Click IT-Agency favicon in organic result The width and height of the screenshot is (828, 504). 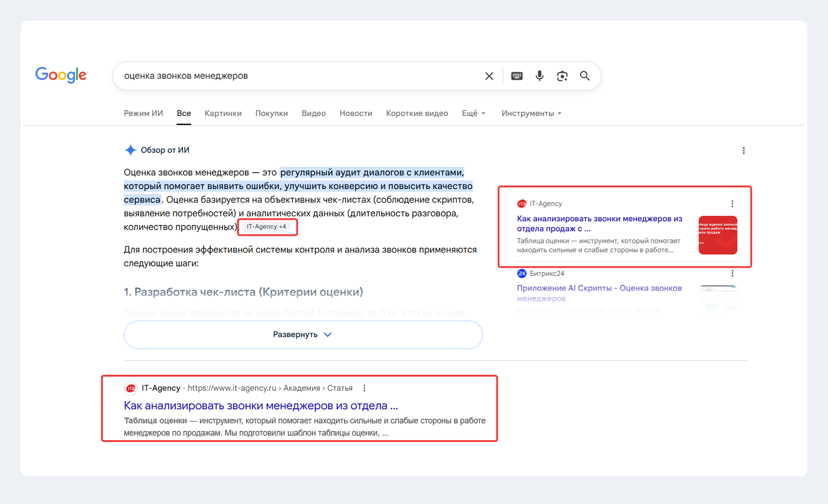pyautogui.click(x=130, y=388)
